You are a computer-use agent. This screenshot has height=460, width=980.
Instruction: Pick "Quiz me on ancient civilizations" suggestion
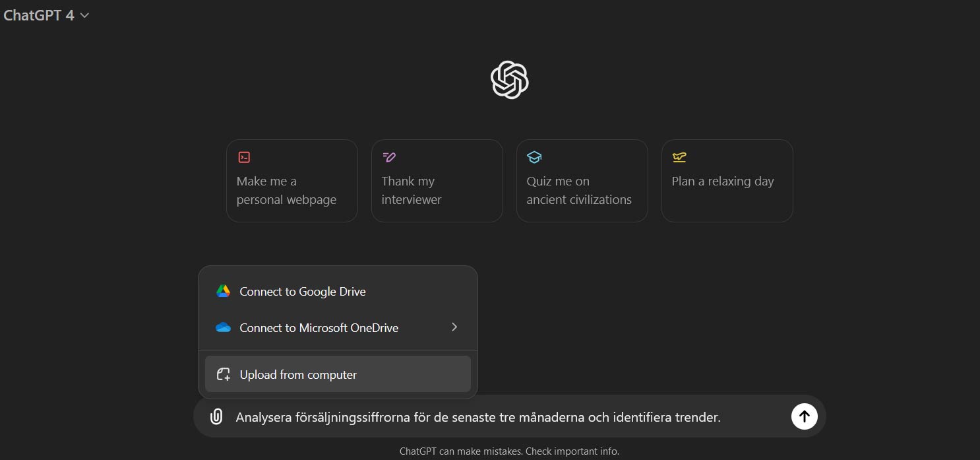click(582, 181)
